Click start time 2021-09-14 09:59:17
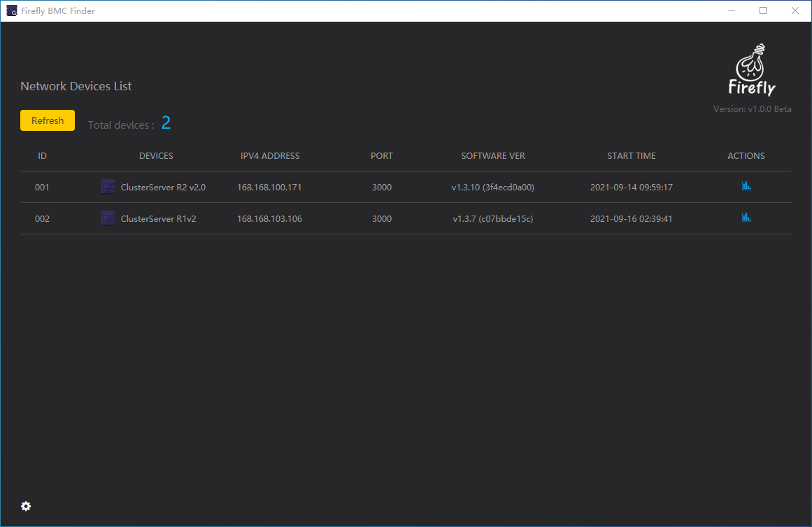This screenshot has height=527, width=812. point(632,187)
